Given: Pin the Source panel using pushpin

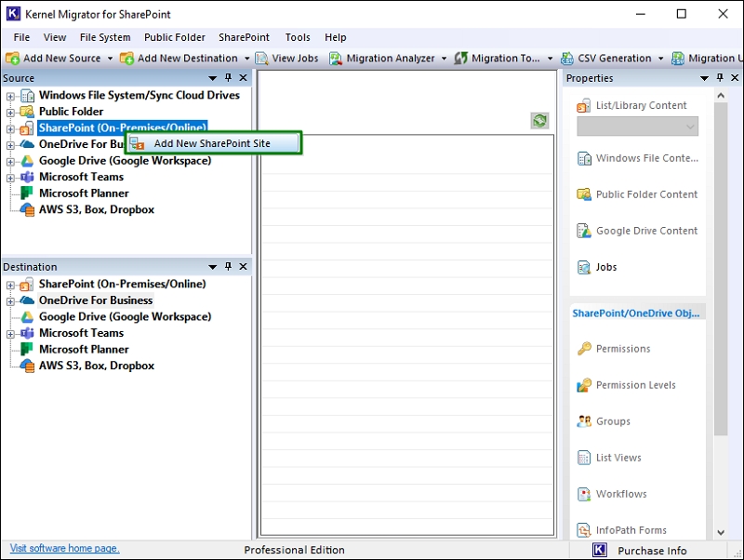Looking at the screenshot, I should pos(229,78).
